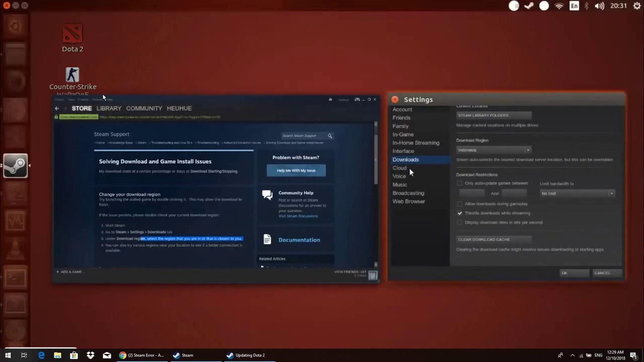Open the En keyboard layout indicator
The image size is (644, 362).
pyautogui.click(x=574, y=6)
